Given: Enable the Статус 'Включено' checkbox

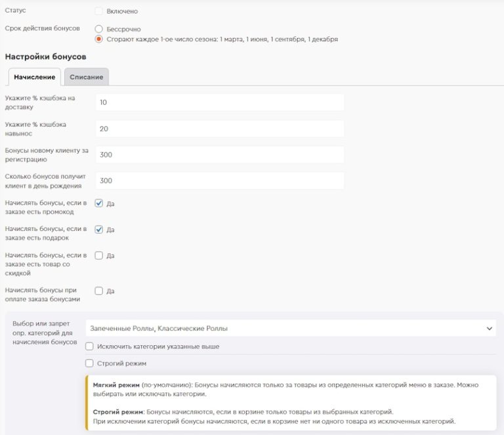Looking at the screenshot, I should tap(98, 11).
